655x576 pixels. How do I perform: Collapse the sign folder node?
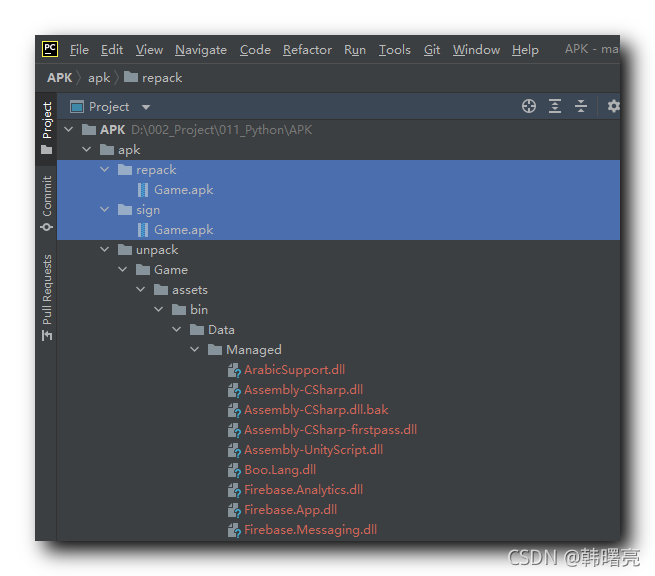(104, 210)
